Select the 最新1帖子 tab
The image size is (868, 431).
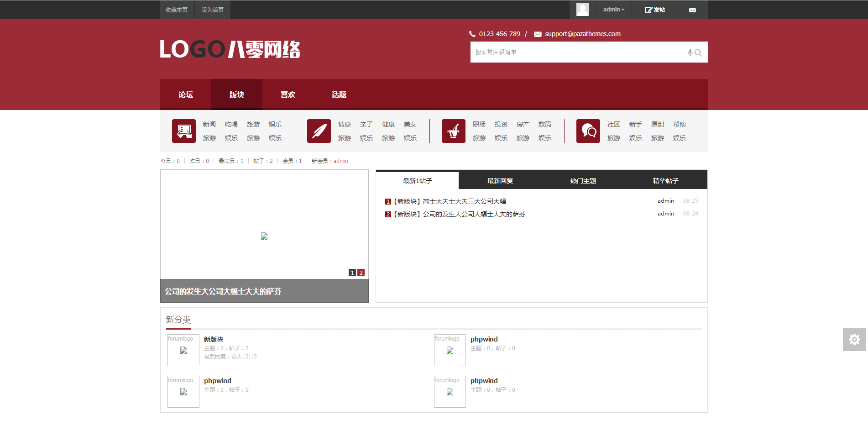tap(417, 181)
